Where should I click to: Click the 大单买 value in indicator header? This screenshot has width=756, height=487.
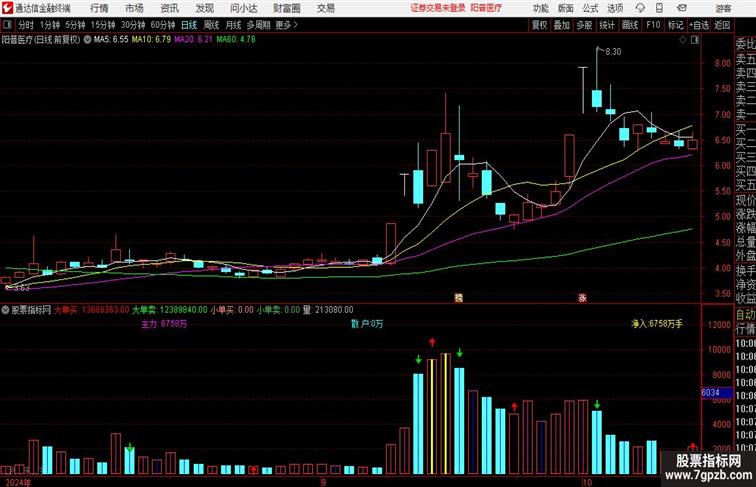(92, 310)
